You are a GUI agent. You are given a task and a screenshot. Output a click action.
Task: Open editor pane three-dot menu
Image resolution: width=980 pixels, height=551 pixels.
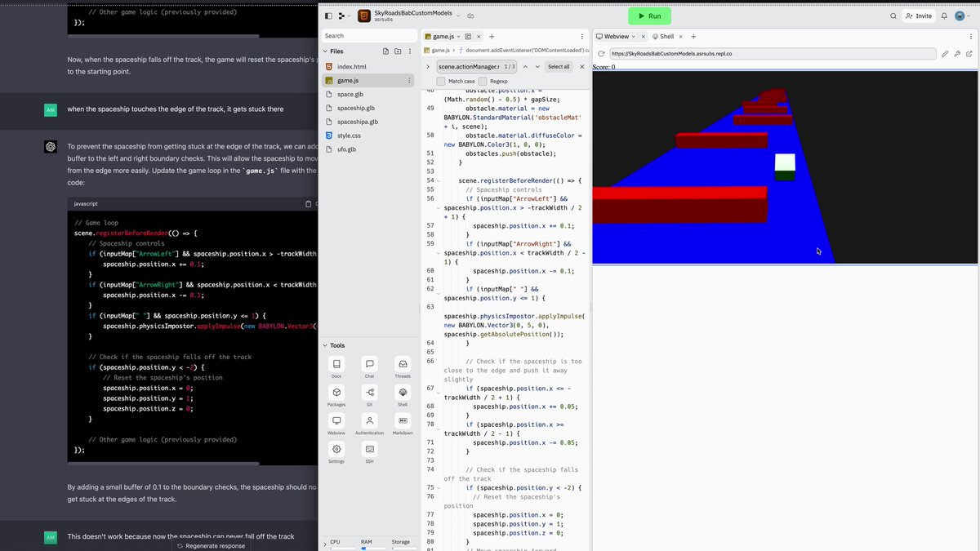point(581,37)
